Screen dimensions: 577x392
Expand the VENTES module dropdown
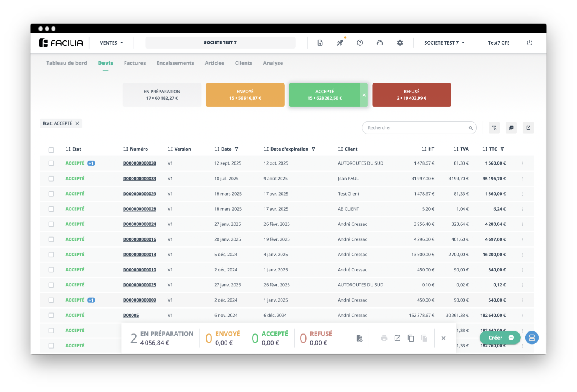[x=111, y=43]
